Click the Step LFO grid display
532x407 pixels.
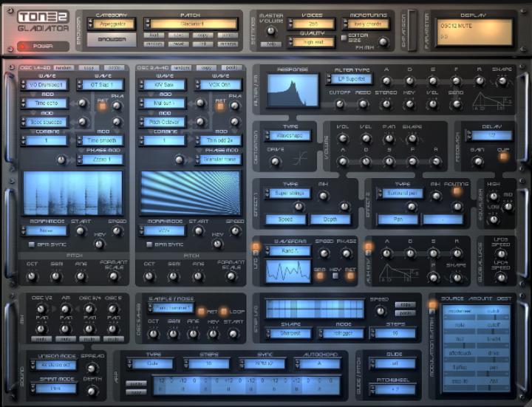point(315,309)
